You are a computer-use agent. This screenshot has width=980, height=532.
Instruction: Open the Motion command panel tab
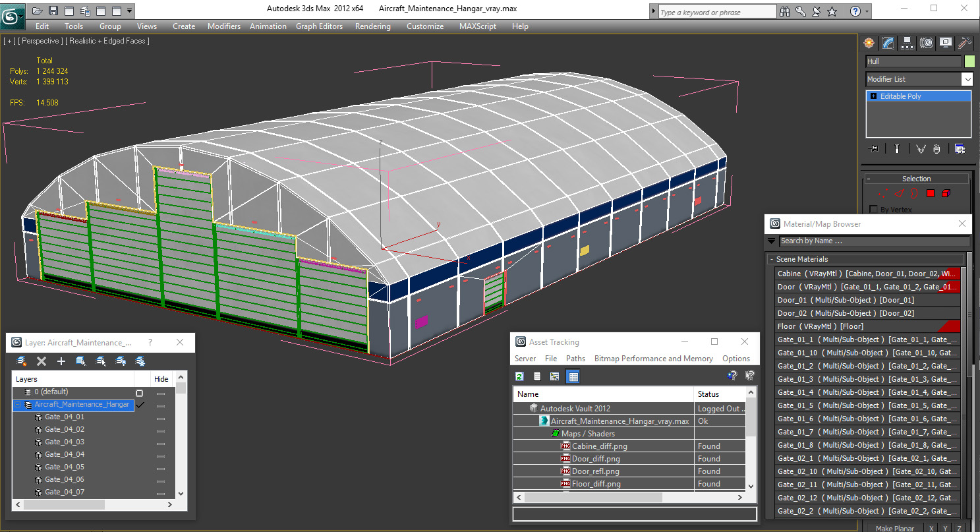pyautogui.click(x=927, y=43)
